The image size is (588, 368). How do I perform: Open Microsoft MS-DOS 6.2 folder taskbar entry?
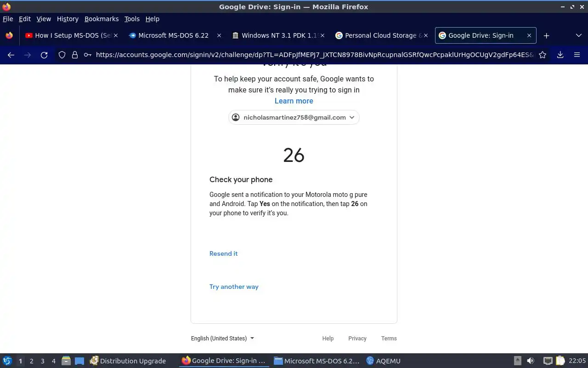point(317,361)
